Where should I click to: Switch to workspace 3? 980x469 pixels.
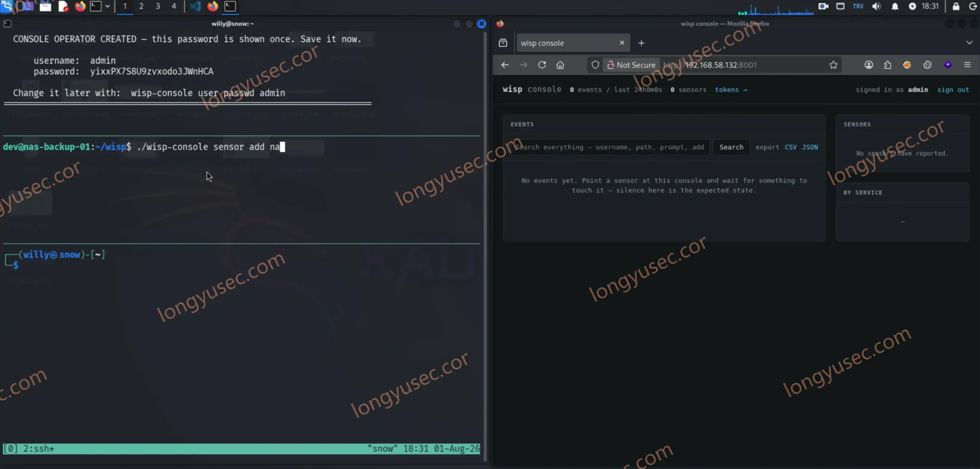[157, 6]
